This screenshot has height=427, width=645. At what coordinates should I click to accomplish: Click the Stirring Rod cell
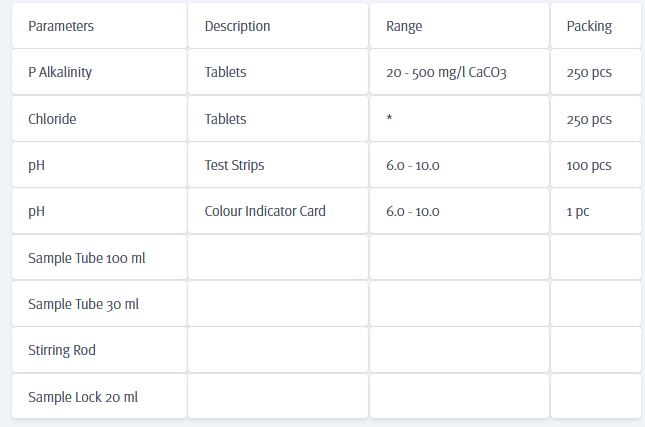coord(62,350)
